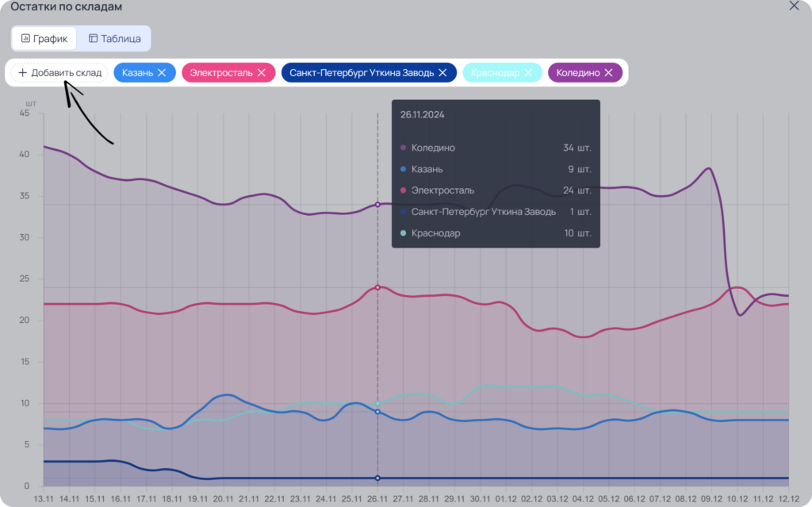812x507 pixels.
Task: Switch to the Таблица tab
Action: pyautogui.click(x=114, y=38)
